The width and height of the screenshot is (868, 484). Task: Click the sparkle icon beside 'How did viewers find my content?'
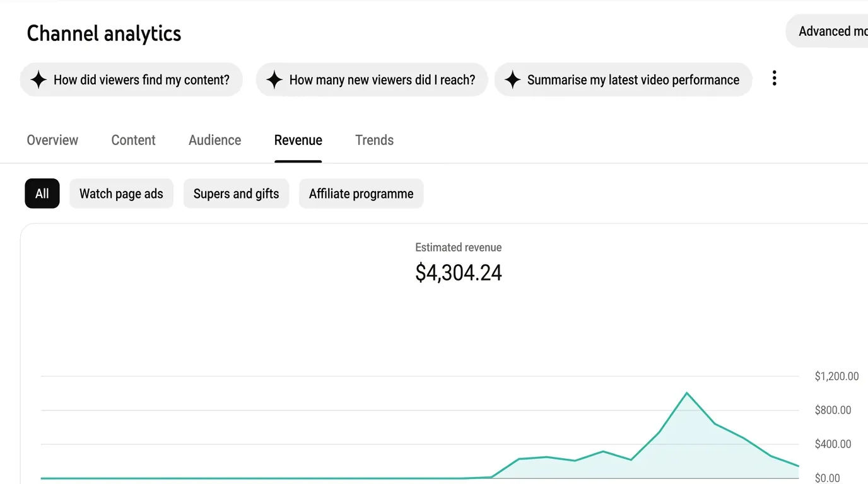tap(38, 80)
